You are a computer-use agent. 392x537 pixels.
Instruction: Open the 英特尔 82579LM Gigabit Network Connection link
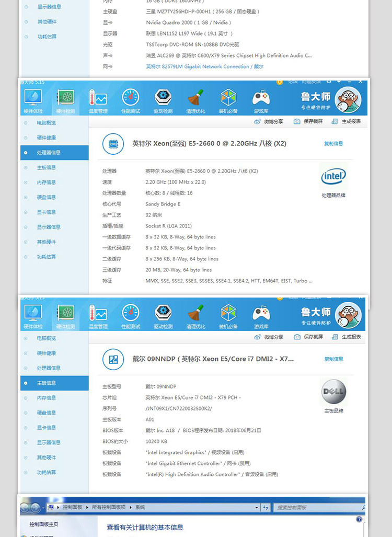click(205, 67)
